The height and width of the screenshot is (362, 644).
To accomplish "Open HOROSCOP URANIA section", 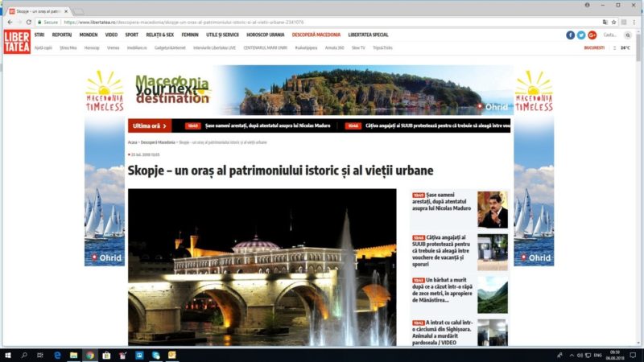I will (266, 35).
